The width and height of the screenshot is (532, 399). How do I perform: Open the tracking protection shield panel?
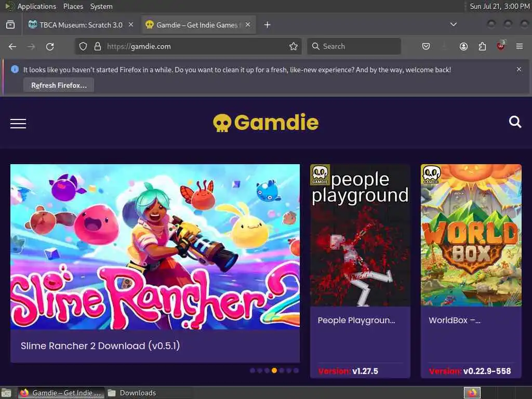(83, 46)
